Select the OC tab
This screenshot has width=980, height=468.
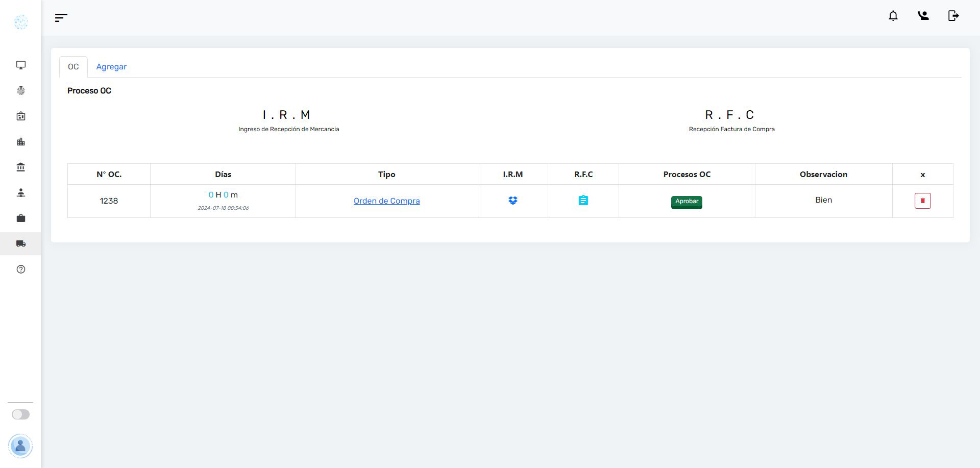point(73,67)
